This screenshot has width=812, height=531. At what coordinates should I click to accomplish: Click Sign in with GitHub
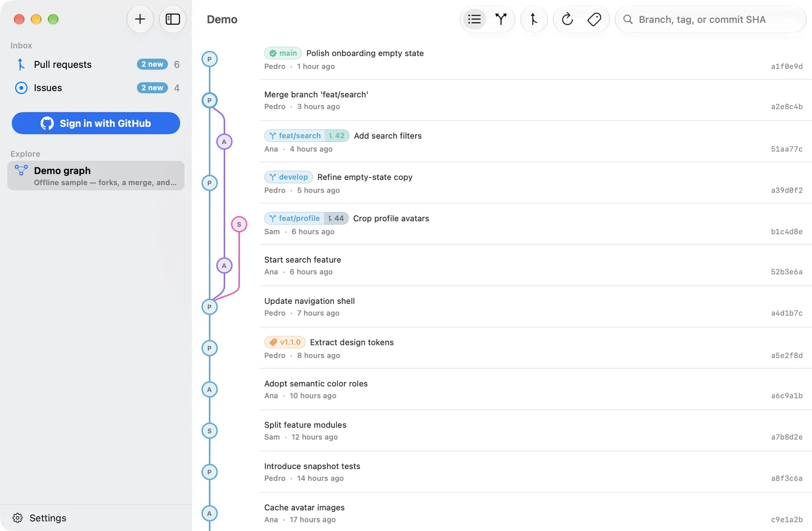point(96,123)
